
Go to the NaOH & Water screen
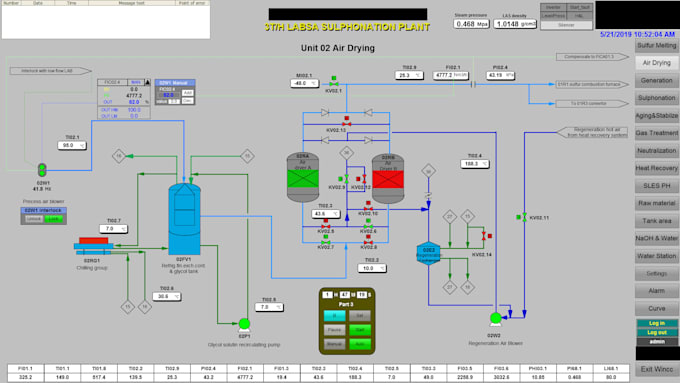point(657,239)
